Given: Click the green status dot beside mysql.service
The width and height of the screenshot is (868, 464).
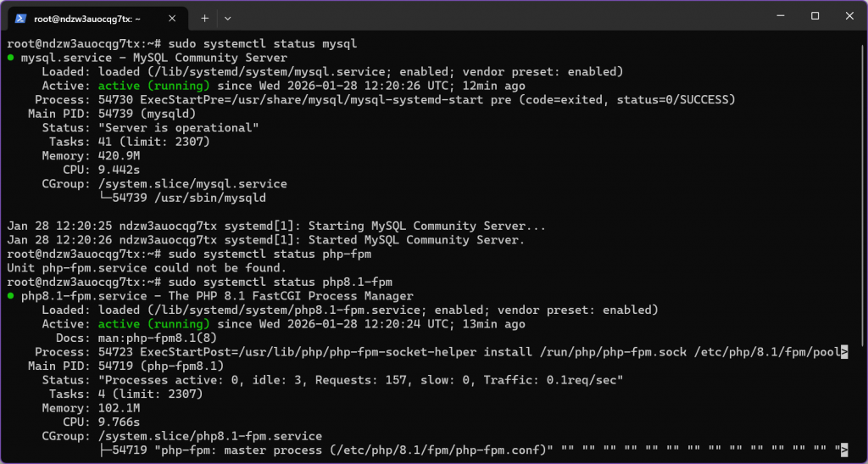Looking at the screenshot, I should coord(10,58).
